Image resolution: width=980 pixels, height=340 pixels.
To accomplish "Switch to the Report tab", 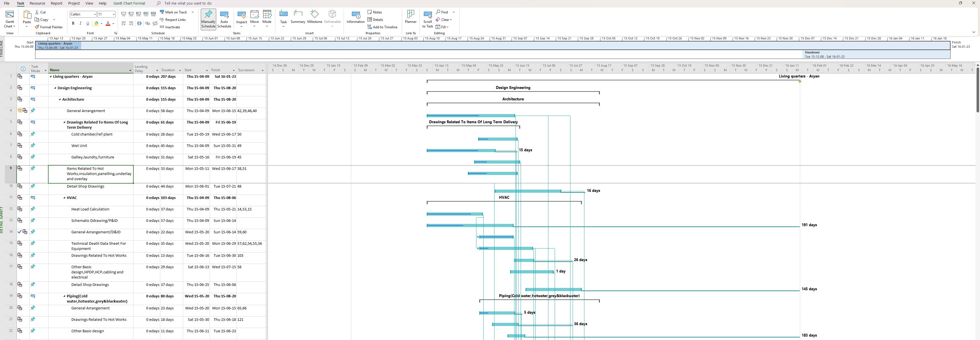I will coord(56,3).
